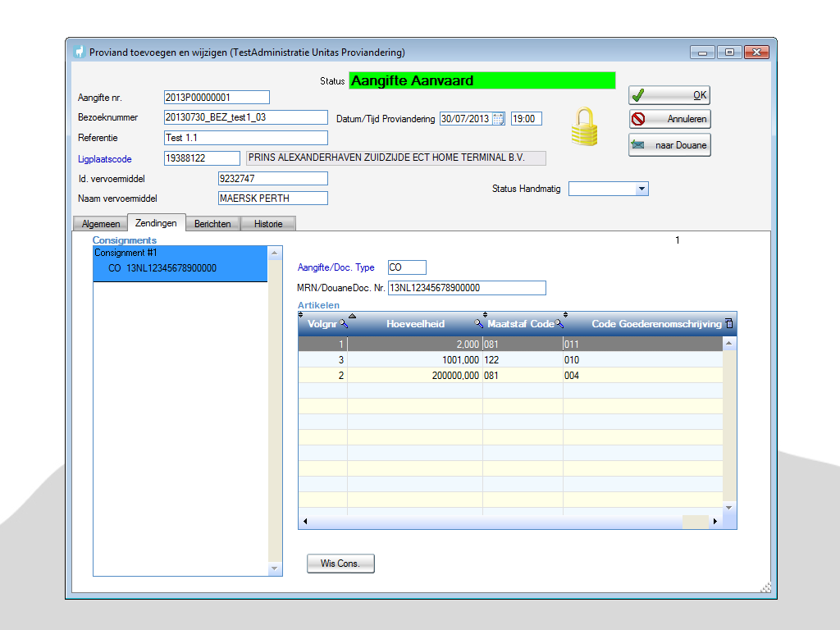
Task: Click the search magnifier next to Volgnr header
Action: coord(344,323)
